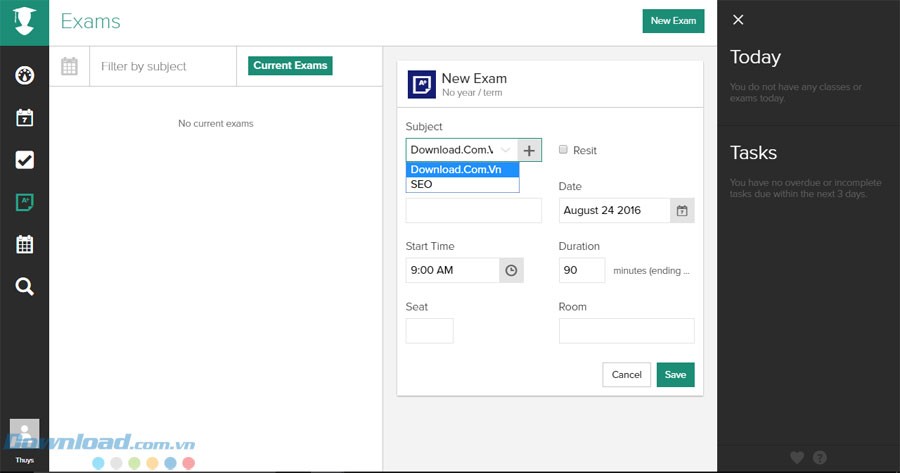
Task: Open the Calendar sidebar icon
Action: tap(25, 118)
